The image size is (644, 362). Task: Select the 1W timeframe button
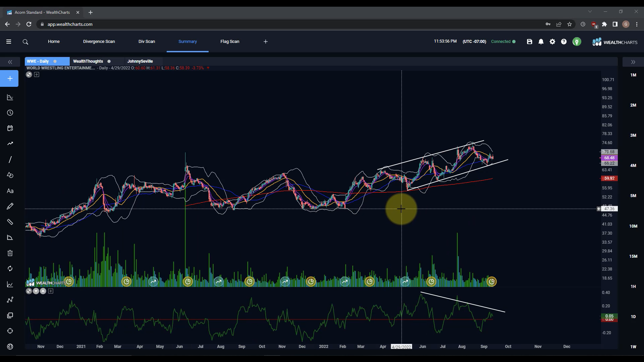tap(633, 347)
